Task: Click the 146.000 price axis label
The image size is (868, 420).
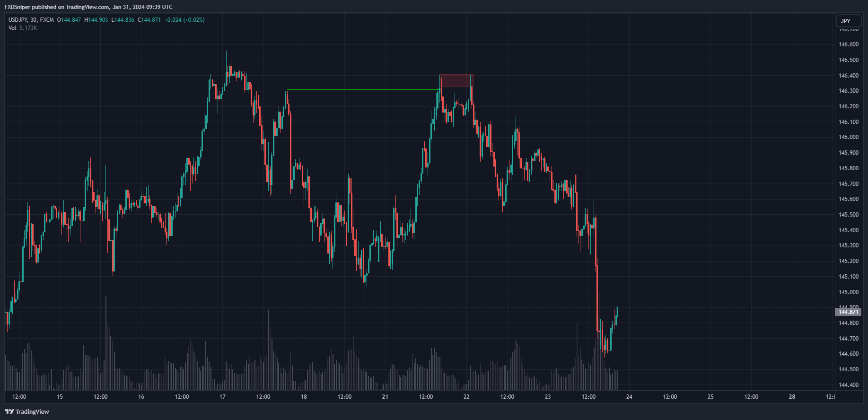Action: point(848,137)
